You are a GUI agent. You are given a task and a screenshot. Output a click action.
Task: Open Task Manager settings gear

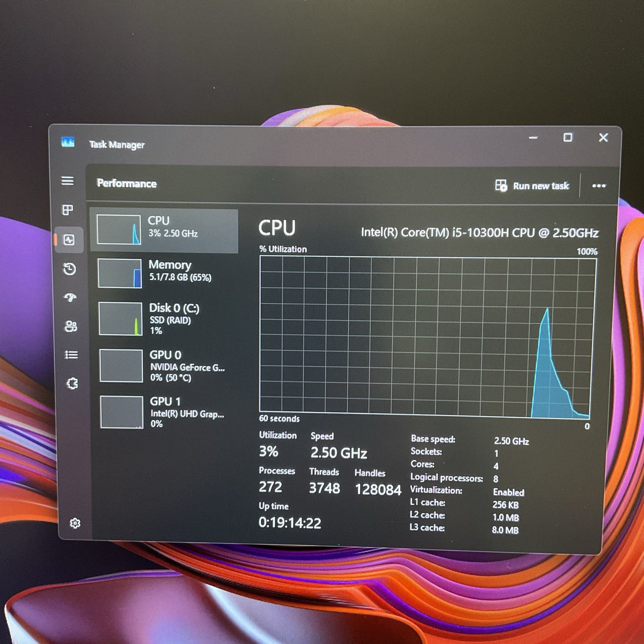pos(75,523)
